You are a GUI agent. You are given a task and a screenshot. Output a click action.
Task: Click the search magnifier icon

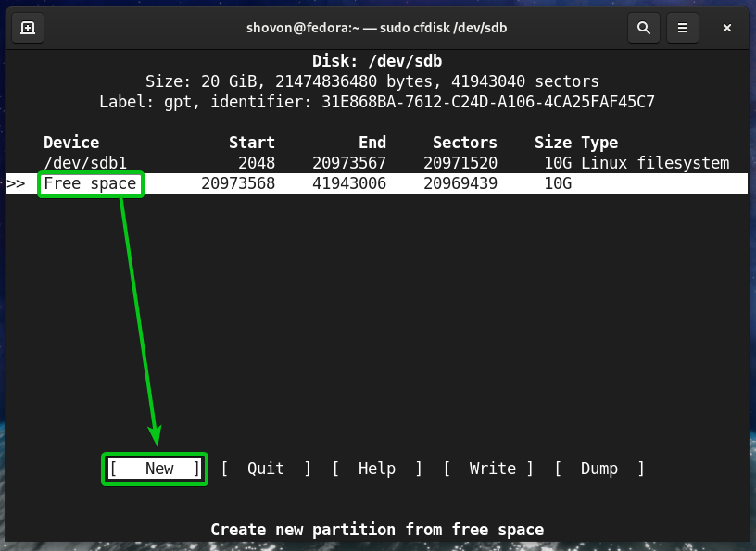pos(643,28)
